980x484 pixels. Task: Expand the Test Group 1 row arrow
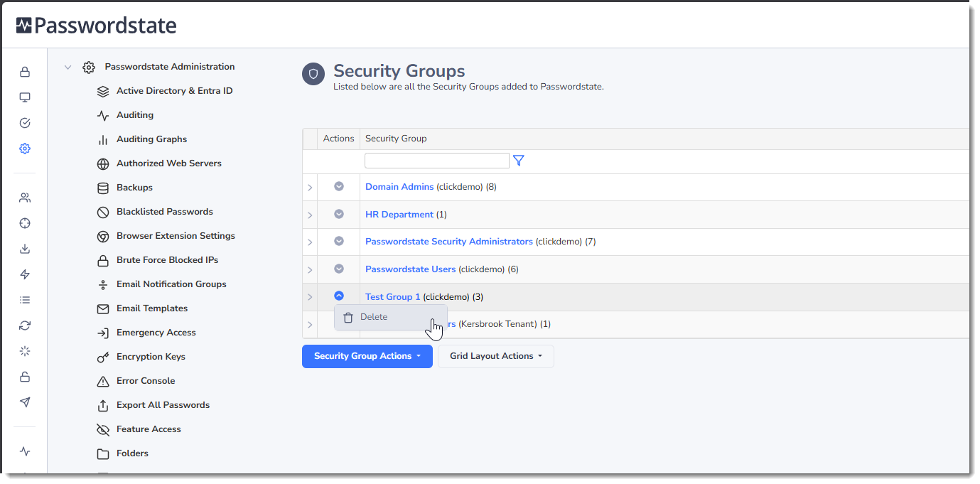click(x=310, y=297)
